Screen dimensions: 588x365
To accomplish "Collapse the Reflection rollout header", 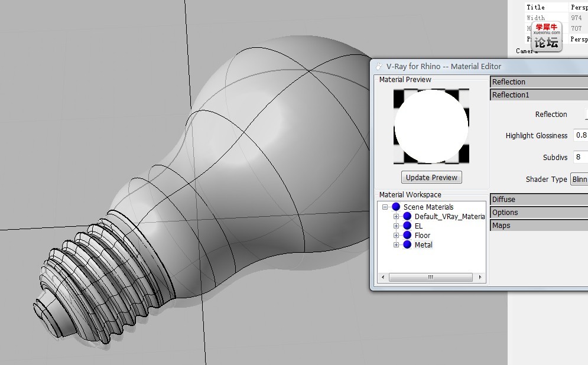I will coord(539,82).
